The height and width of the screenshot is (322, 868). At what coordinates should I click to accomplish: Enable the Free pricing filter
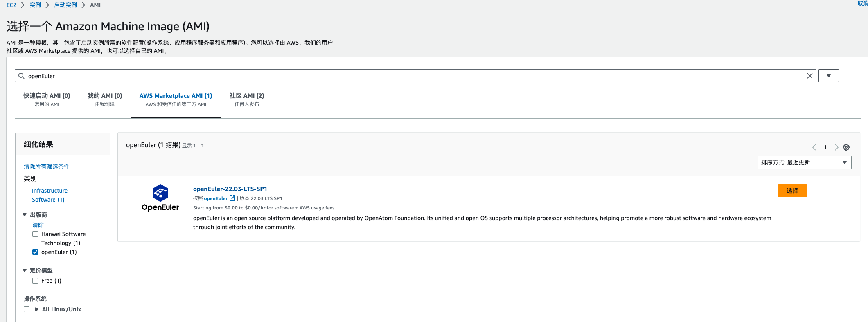pyautogui.click(x=35, y=281)
